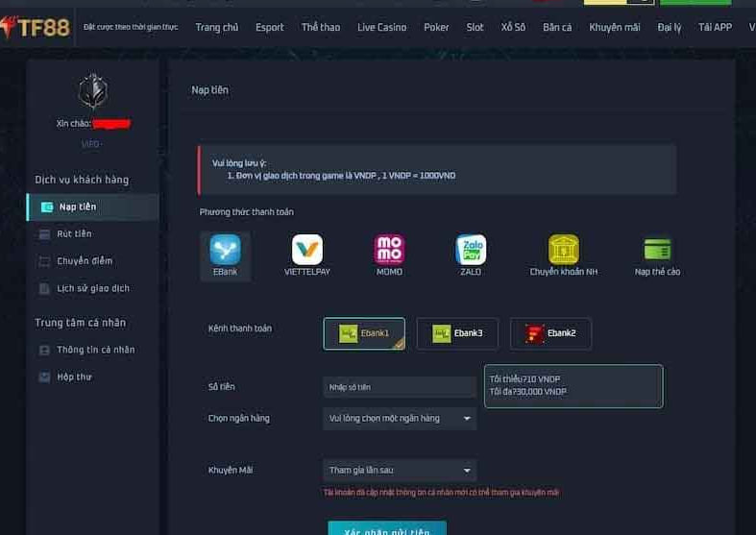
Task: Select the Ebank1 payment channel
Action: 364,333
